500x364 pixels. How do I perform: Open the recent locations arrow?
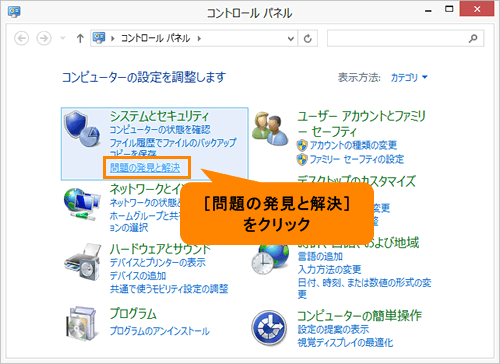click(63, 38)
